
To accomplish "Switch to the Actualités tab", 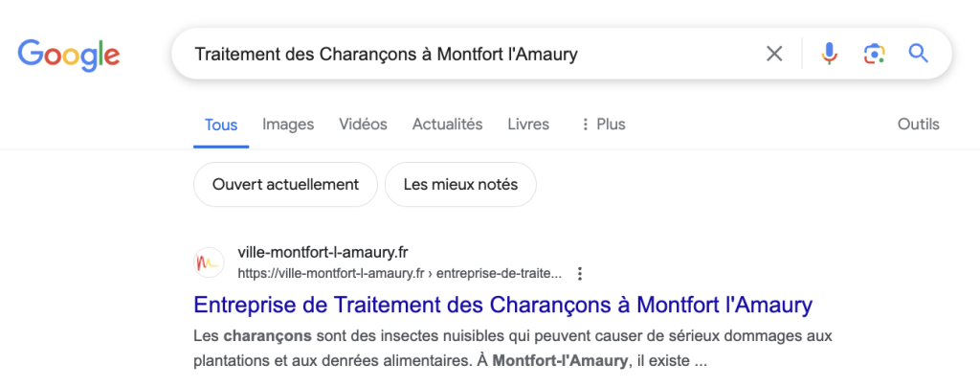I will (x=448, y=125).
